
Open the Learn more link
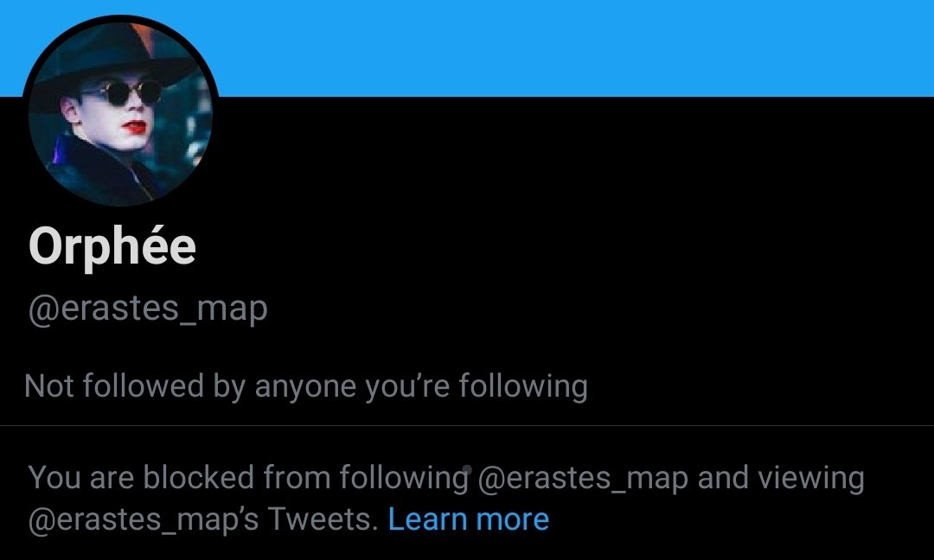[x=468, y=519]
